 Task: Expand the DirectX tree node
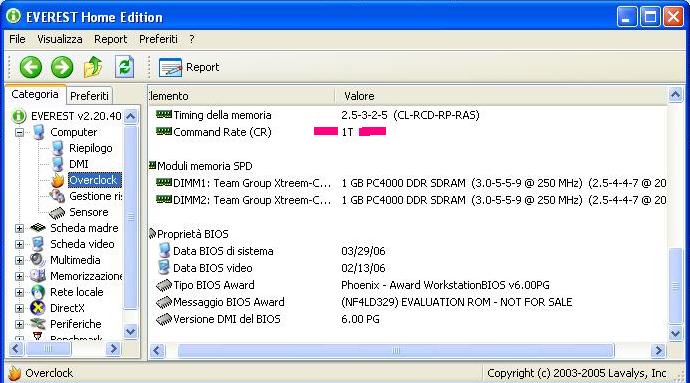coord(19,308)
